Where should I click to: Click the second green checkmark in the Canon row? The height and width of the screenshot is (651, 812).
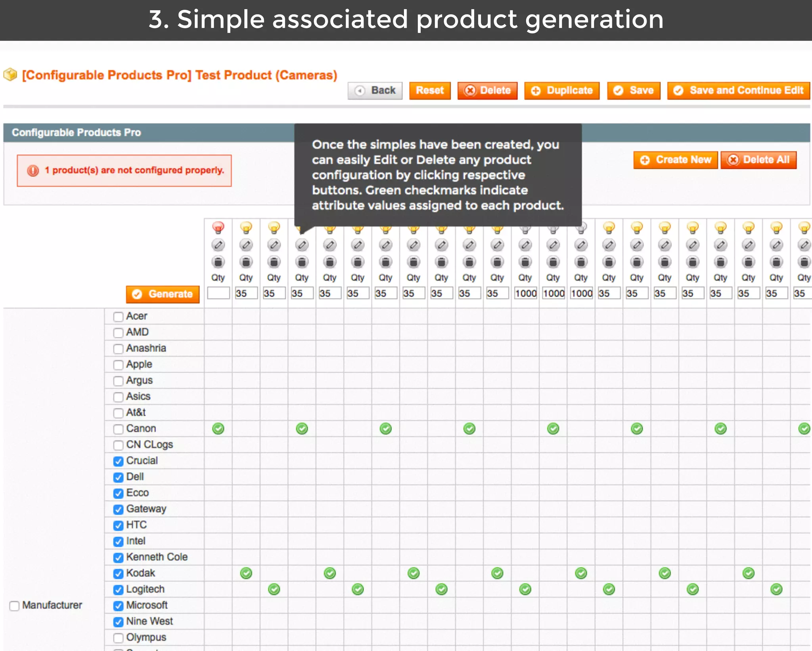[302, 428]
